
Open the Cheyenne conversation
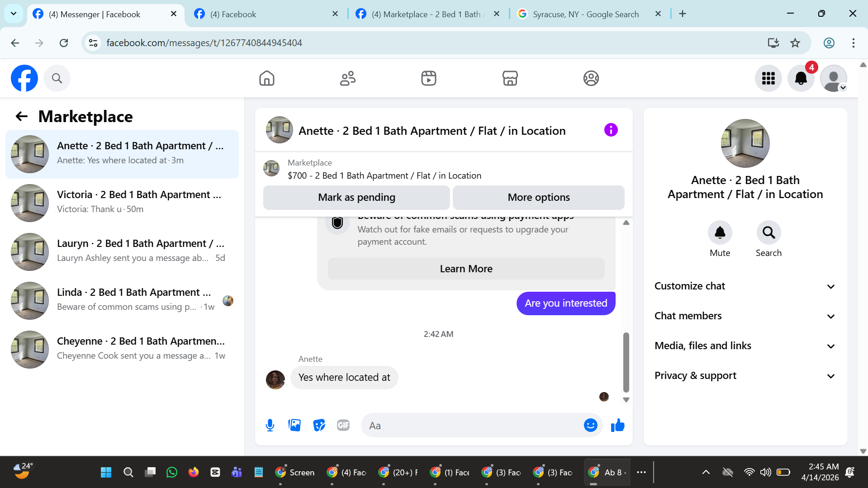122,350
